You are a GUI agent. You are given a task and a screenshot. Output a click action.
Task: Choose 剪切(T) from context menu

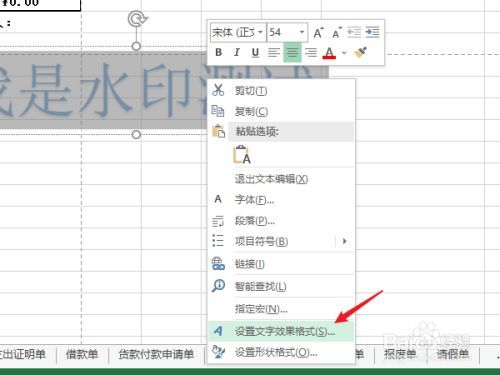[281, 91]
